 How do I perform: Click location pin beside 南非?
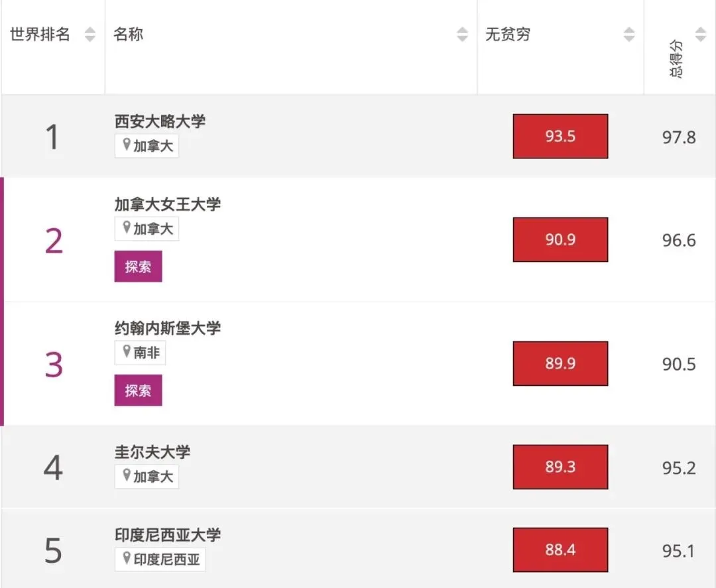pyautogui.click(x=126, y=352)
